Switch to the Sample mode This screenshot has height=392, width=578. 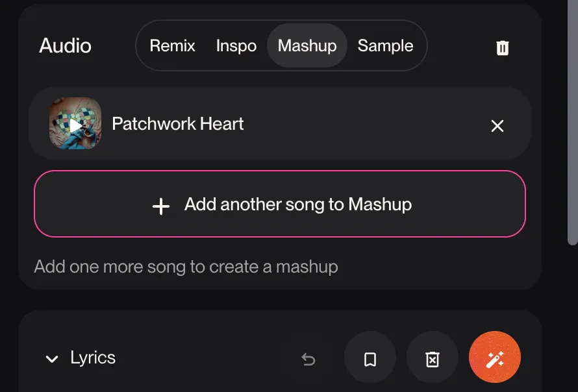click(x=385, y=45)
